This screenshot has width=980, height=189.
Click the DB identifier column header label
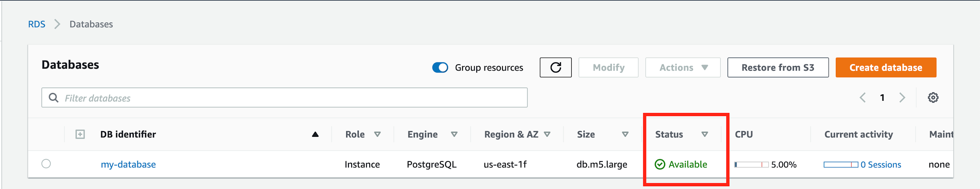point(128,134)
